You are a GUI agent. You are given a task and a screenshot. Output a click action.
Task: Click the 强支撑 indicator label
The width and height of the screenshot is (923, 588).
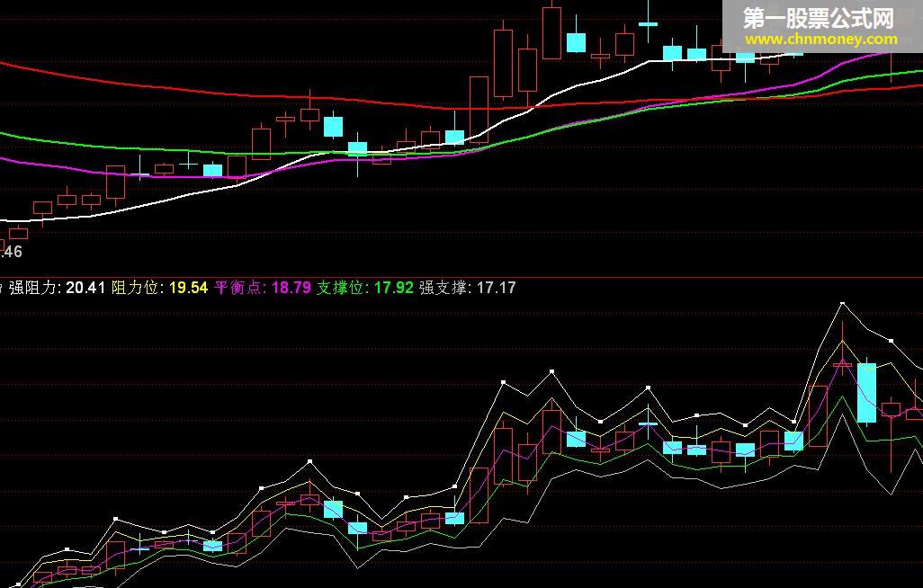[444, 288]
